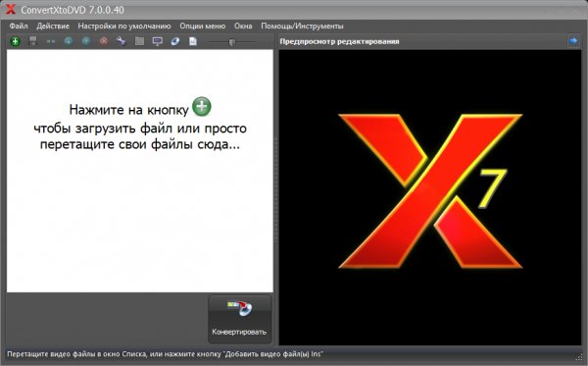This screenshot has height=366, width=588.
Task: Click the Конвертировать button
Action: pos(240,319)
